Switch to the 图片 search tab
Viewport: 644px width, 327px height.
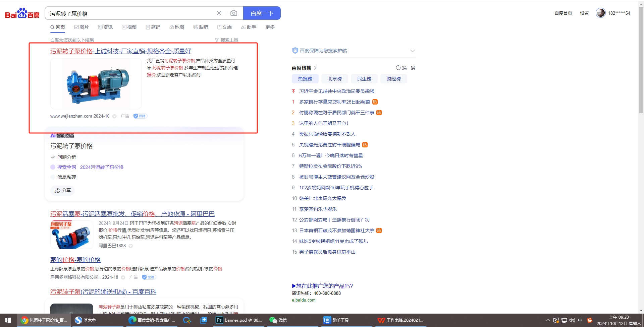click(82, 27)
